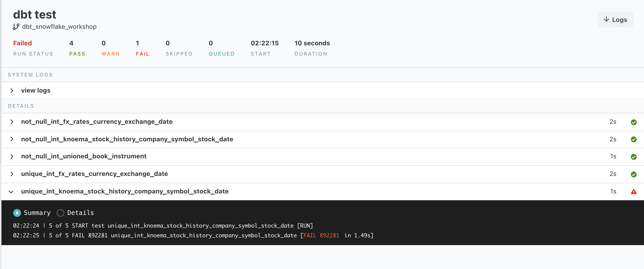Image resolution: width=644 pixels, height=269 pixels.
Task: Expand not_null_int_fx_rates_currency_exchange_date test row
Action: tap(12, 122)
